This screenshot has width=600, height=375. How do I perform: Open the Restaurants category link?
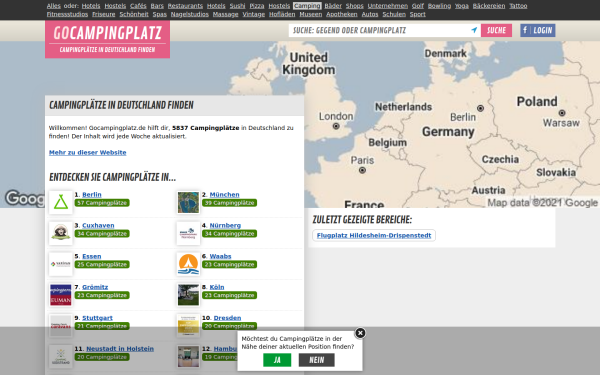tap(185, 6)
